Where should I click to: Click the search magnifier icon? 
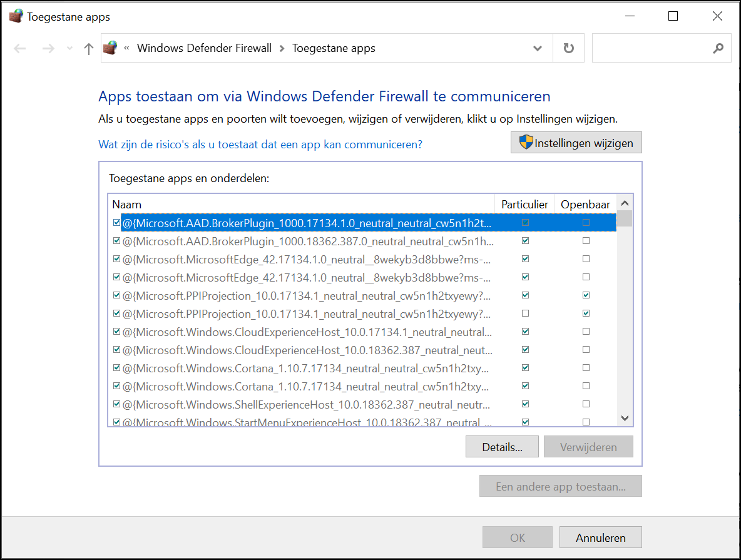[718, 48]
